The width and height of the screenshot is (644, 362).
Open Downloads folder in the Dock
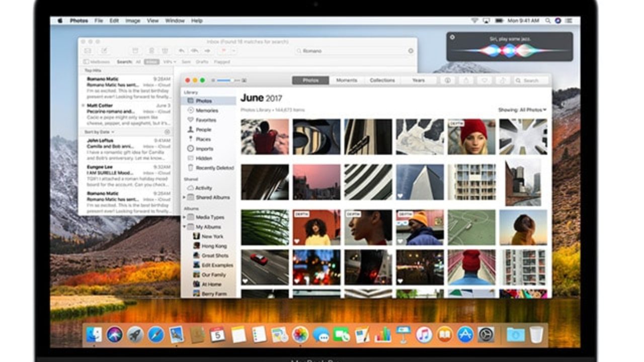tap(516, 334)
